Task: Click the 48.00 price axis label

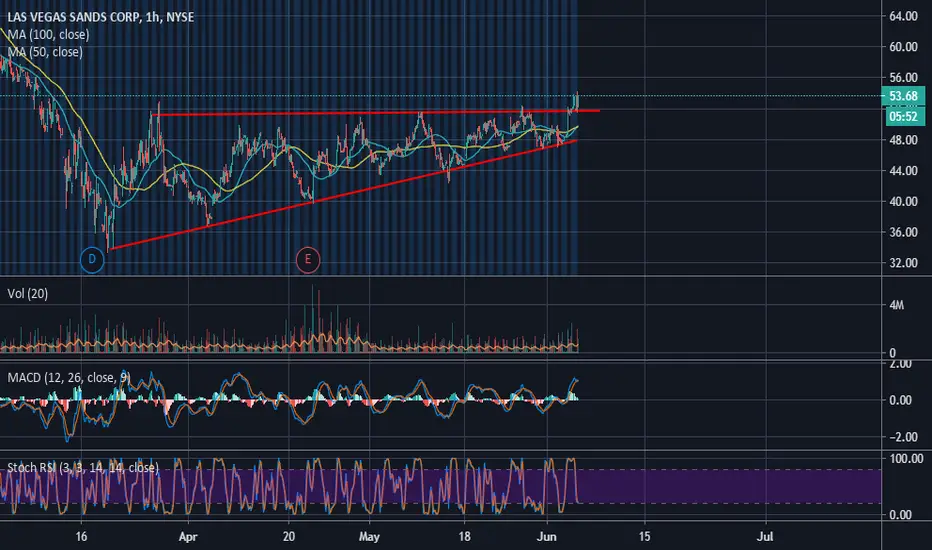Action: pos(903,140)
